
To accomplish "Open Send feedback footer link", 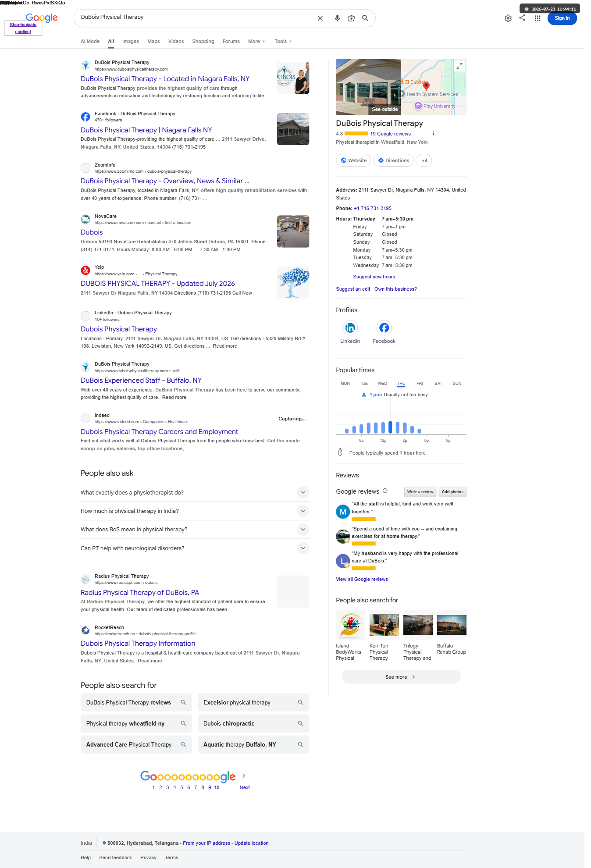I will 115,857.
